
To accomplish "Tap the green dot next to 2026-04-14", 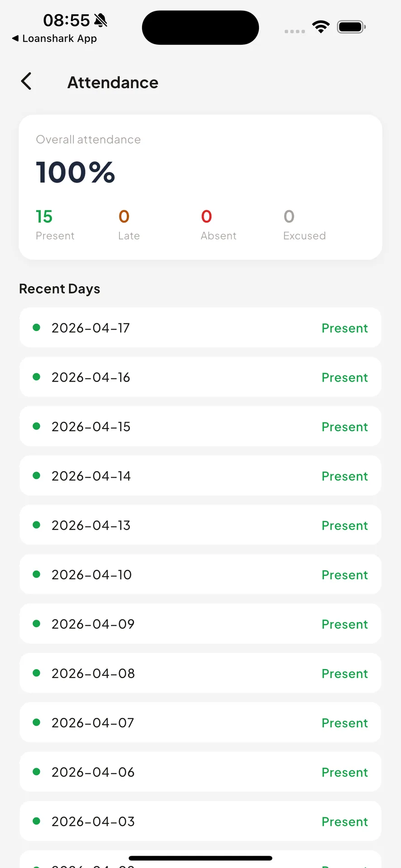I will click(37, 476).
